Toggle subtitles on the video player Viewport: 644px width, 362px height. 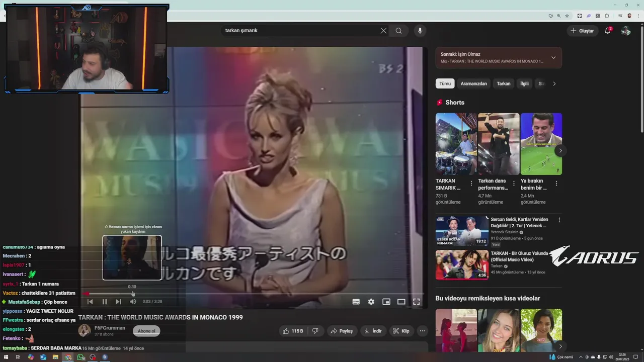coord(356,302)
